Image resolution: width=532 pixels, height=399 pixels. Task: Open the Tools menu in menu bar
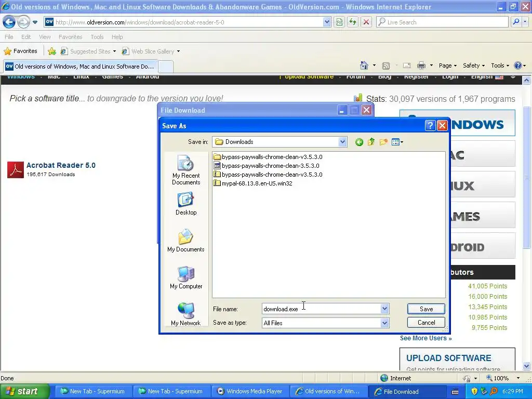point(97,37)
